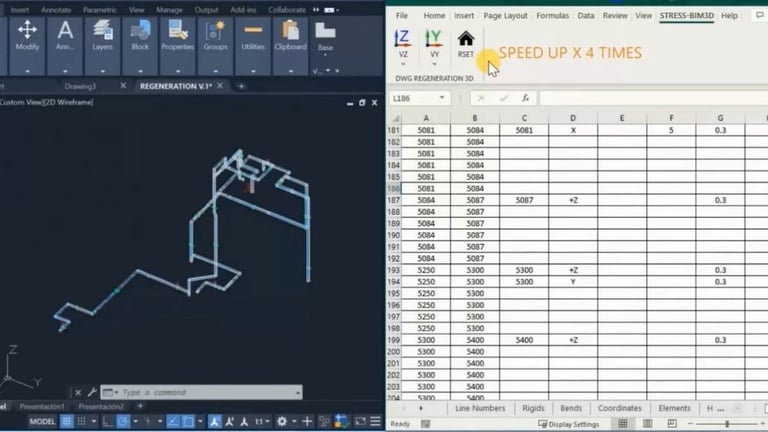768x432 pixels.
Task: Open AutoCAD status bar customization menu icon
Action: (x=375, y=421)
